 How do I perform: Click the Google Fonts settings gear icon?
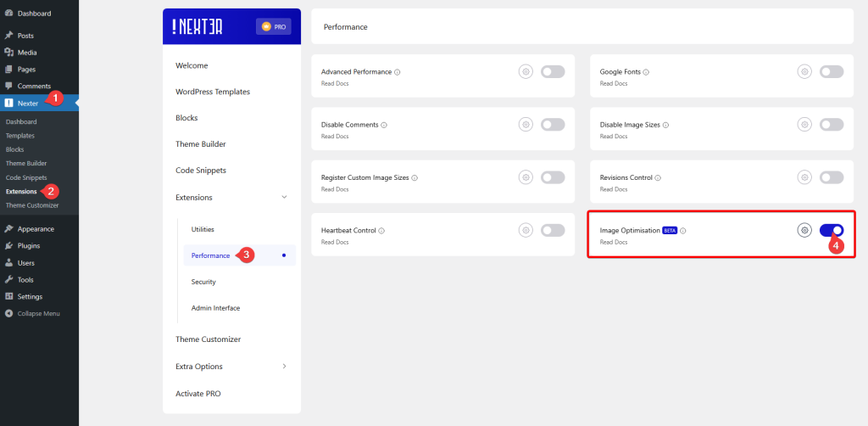tap(804, 72)
